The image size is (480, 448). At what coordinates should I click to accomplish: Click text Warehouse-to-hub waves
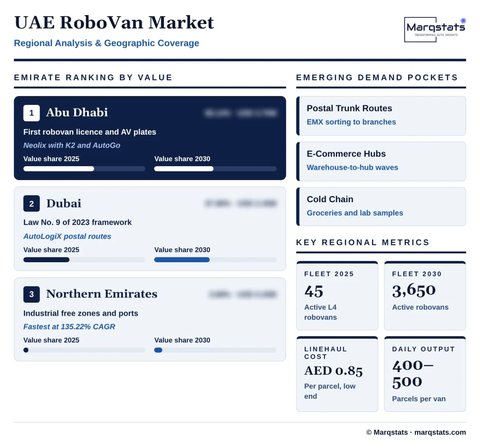point(352,168)
